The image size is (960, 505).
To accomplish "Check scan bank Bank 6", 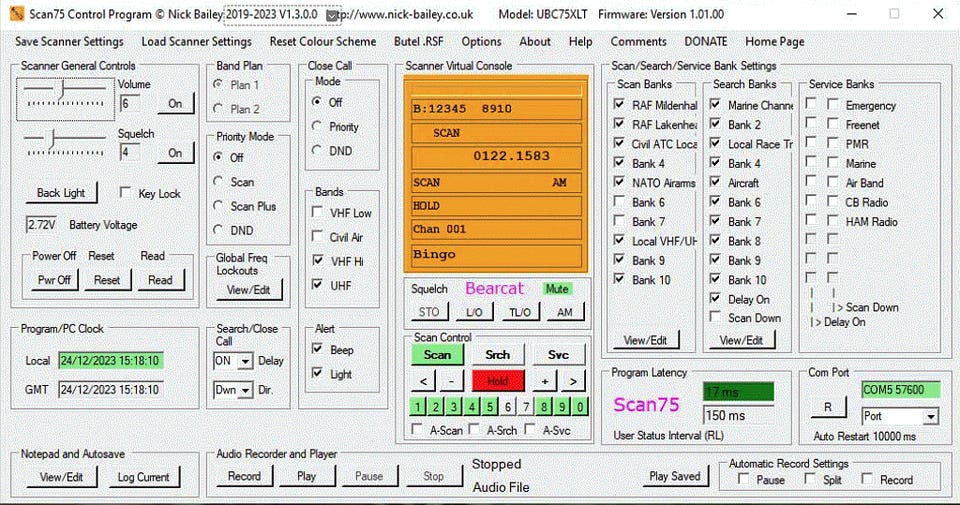I will click(620, 201).
